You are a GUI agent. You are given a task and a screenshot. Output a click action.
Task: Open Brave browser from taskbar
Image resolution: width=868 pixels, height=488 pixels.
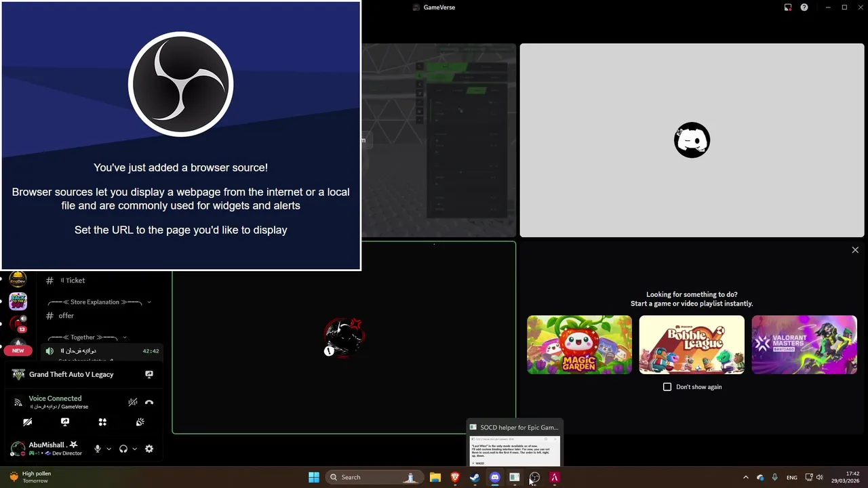click(455, 477)
